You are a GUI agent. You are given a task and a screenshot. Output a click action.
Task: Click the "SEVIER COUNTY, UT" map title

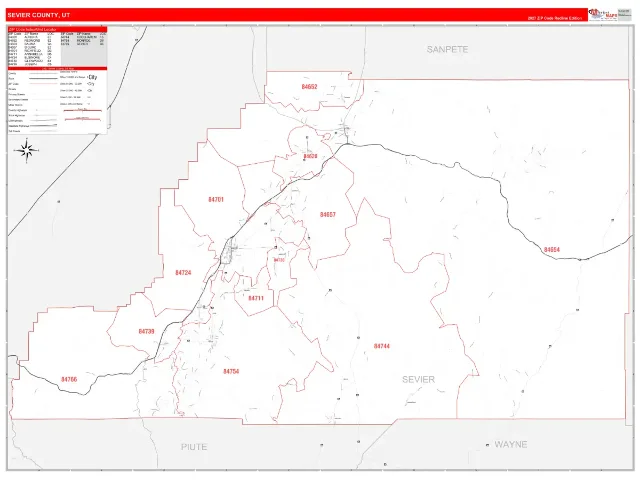[x=39, y=15]
